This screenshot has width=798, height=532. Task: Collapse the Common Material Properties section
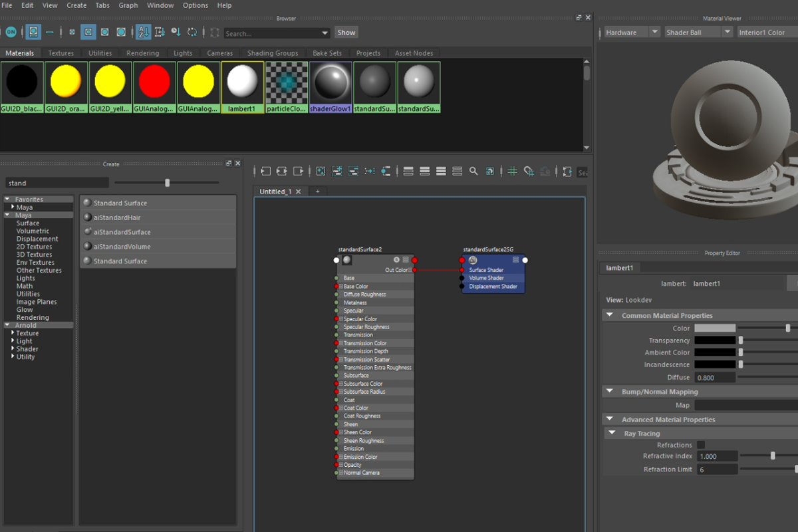[610, 316]
